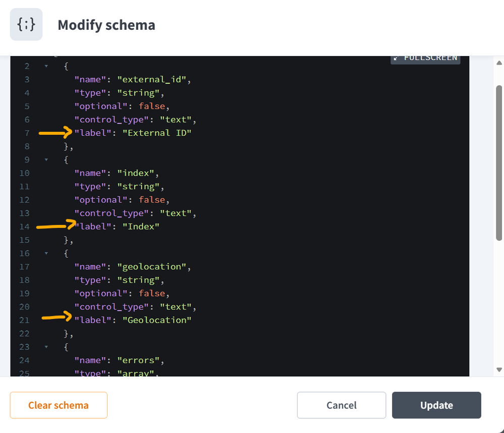This screenshot has height=433, width=504.
Task: Click the "type" key on line 18
Action: pyautogui.click(x=90, y=280)
